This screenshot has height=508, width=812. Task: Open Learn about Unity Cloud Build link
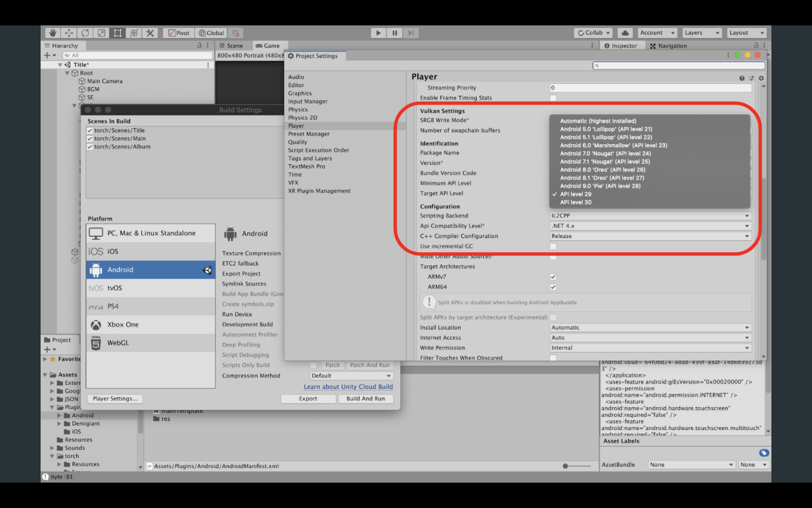[x=348, y=387]
